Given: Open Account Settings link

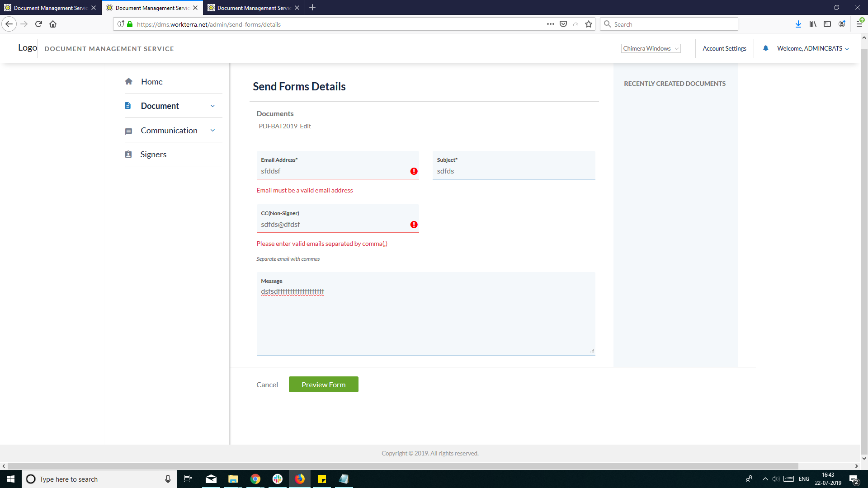Looking at the screenshot, I should pyautogui.click(x=724, y=48).
